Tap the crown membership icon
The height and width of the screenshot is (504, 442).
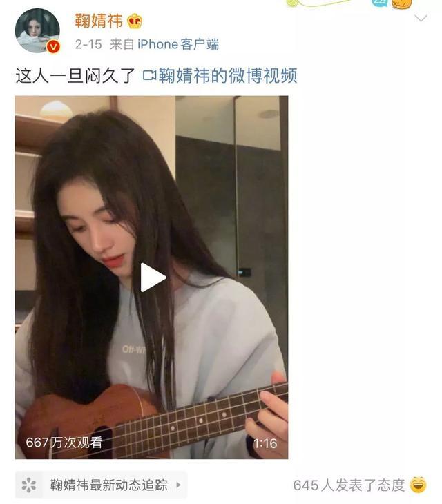point(135,21)
